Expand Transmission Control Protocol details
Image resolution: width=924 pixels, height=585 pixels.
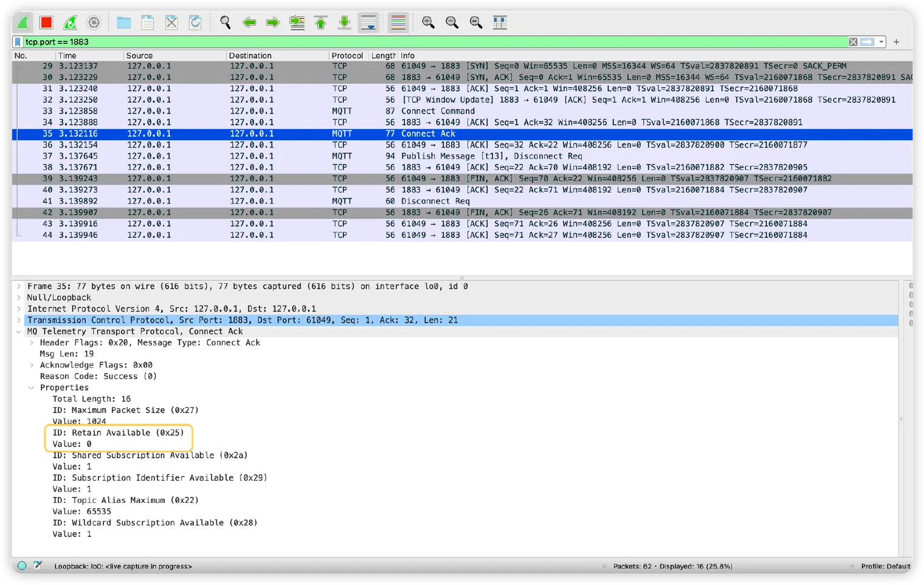point(19,320)
